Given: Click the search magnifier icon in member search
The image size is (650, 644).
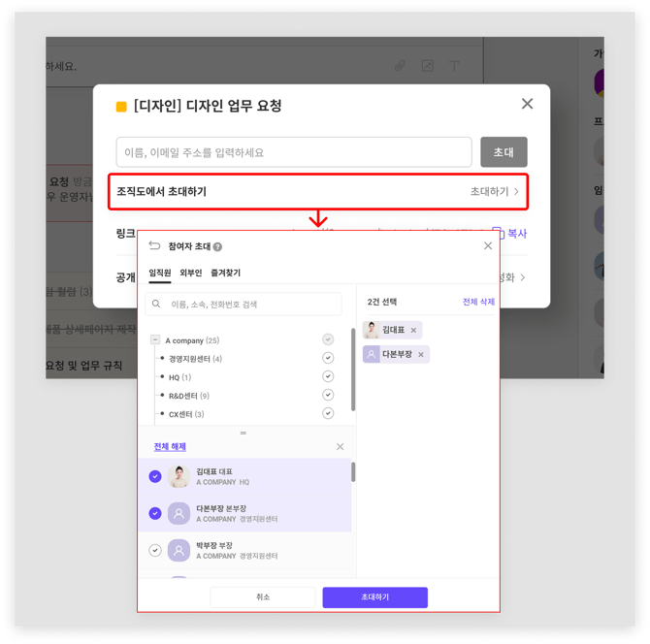Looking at the screenshot, I should point(157,305).
